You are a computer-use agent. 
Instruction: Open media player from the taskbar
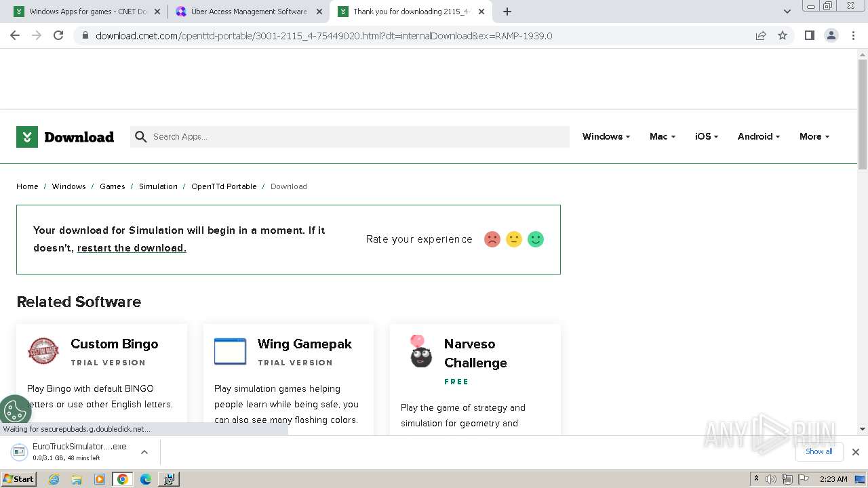[100, 479]
